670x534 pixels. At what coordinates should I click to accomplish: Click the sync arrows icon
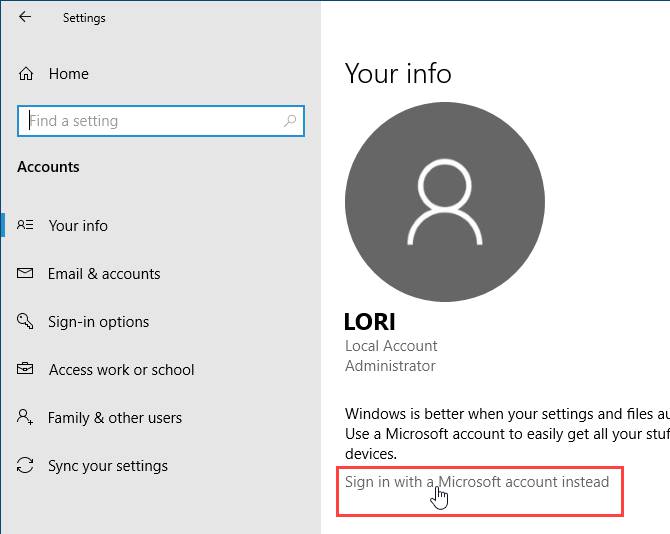pyautogui.click(x=26, y=466)
